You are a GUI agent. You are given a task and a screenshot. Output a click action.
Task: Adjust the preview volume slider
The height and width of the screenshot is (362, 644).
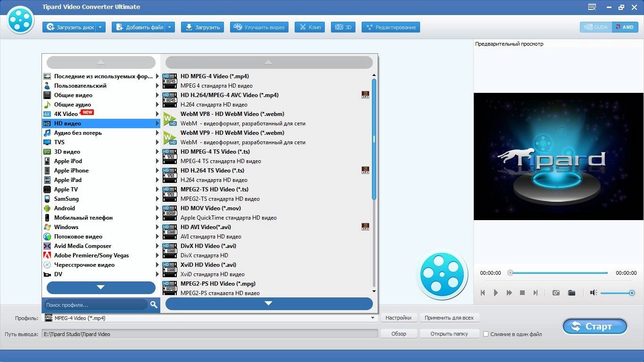pos(617,293)
